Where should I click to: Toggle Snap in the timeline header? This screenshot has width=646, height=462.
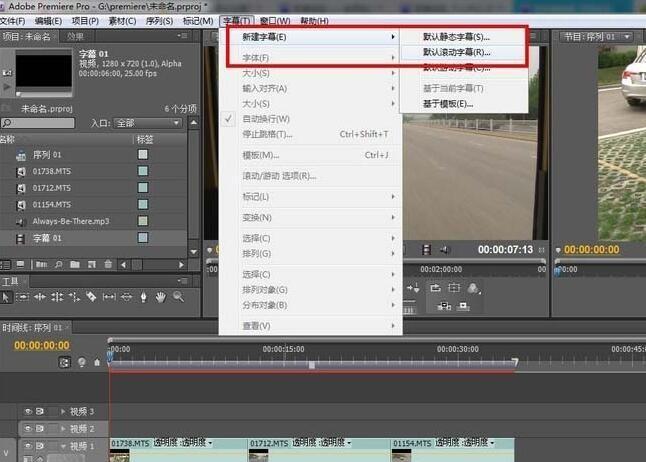(65, 363)
